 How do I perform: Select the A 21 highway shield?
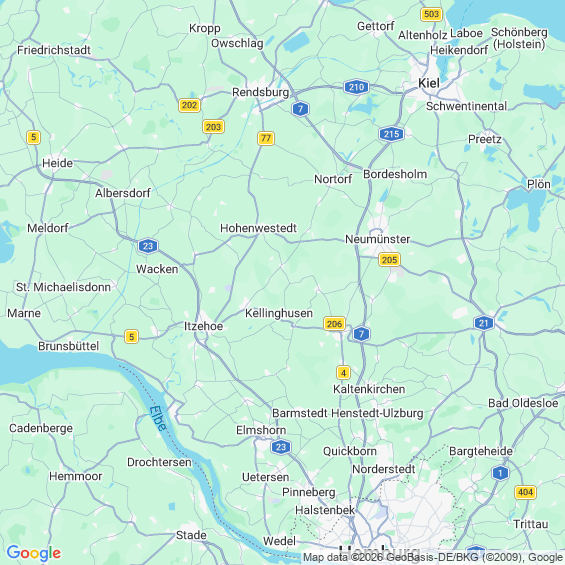point(484,323)
